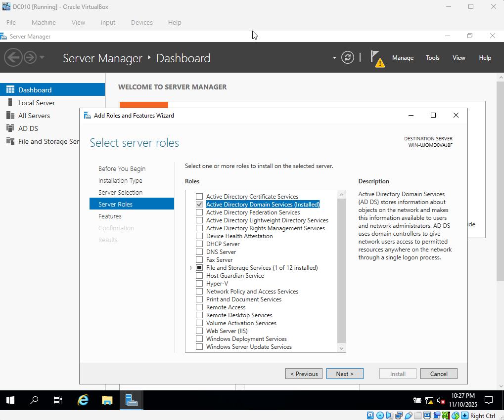Screen dimensions: 504x420
Task: Click the Next button in the wizard
Action: click(344, 374)
